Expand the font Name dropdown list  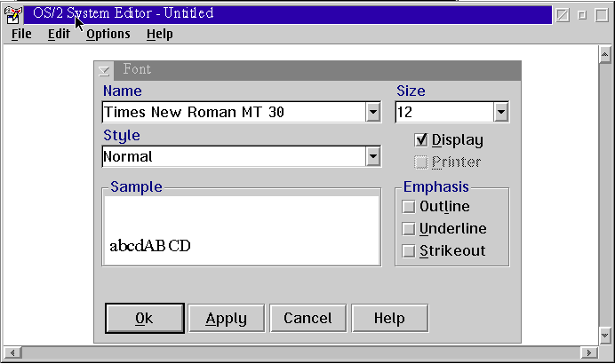[x=373, y=112]
